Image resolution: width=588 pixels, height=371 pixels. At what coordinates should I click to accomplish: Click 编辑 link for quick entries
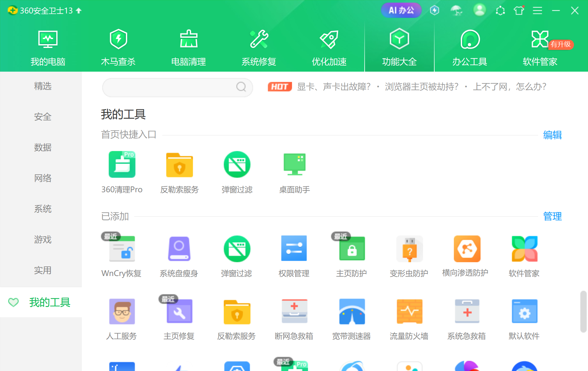pos(553,135)
